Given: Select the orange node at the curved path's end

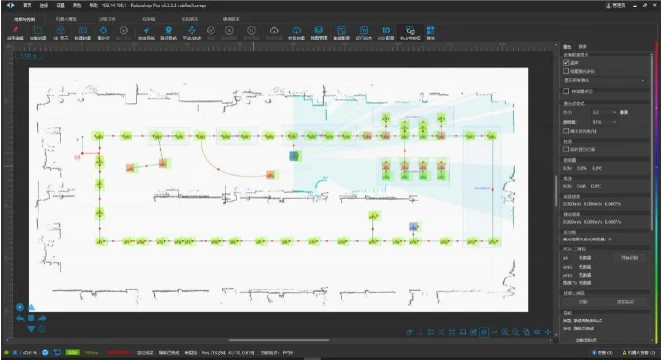Looking at the screenshot, I should coord(271,174).
